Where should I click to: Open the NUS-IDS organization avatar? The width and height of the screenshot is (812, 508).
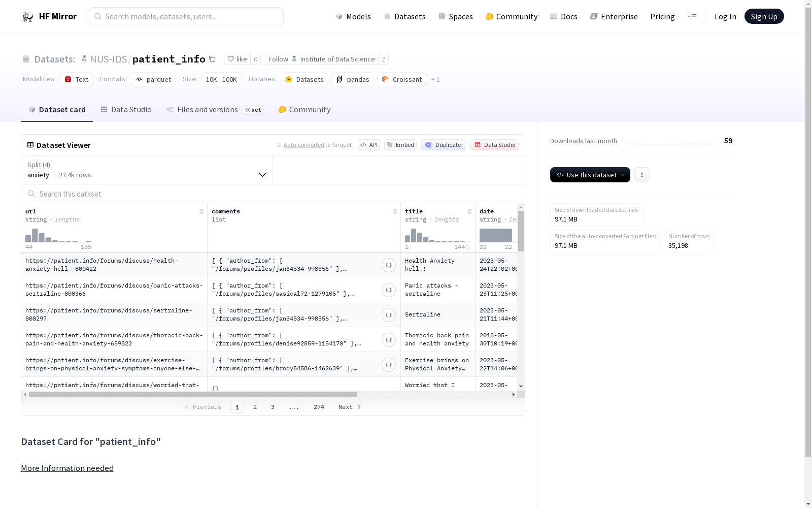84,59
